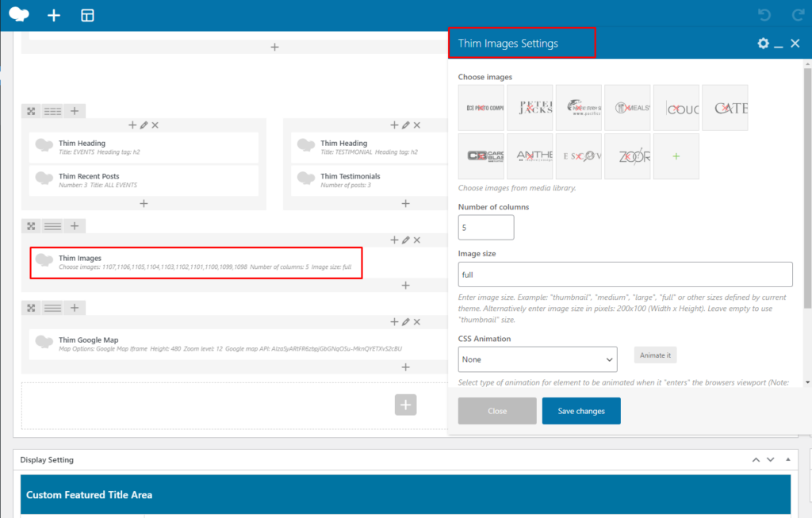Add column to Thim Images row
The height and width of the screenshot is (518, 812).
75,226
